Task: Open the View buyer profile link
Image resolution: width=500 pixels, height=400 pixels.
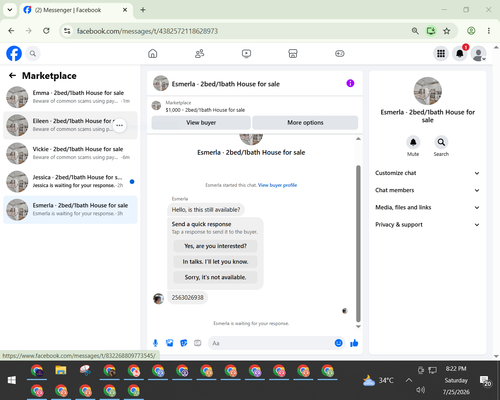Action: click(x=277, y=185)
